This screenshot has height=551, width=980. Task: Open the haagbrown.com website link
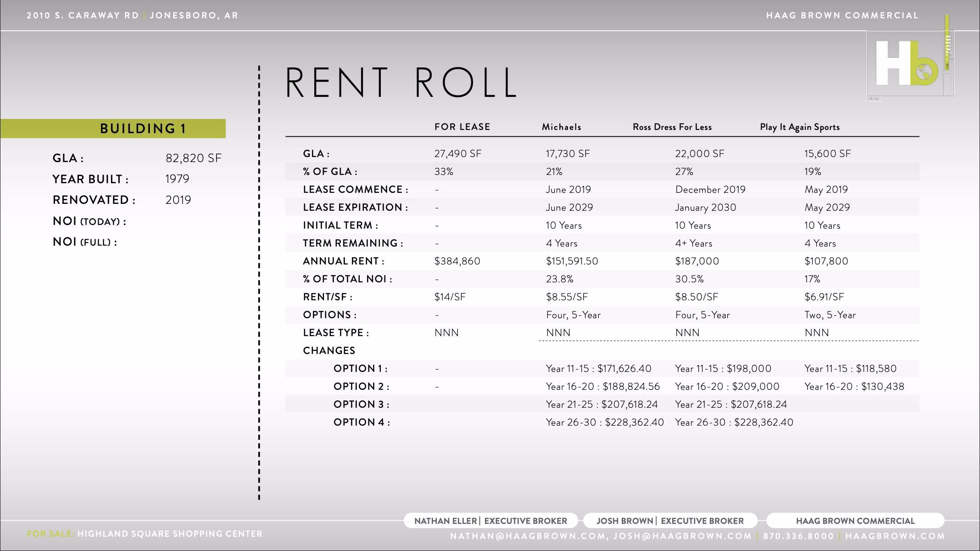coord(895,536)
